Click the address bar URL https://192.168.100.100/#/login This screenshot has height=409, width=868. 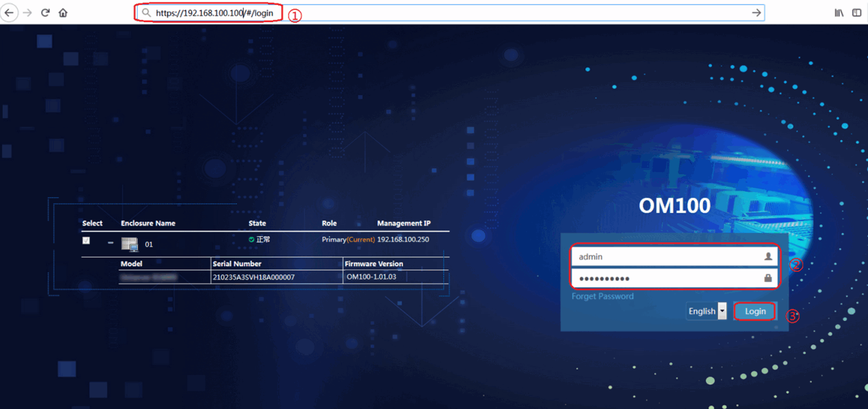coord(214,13)
